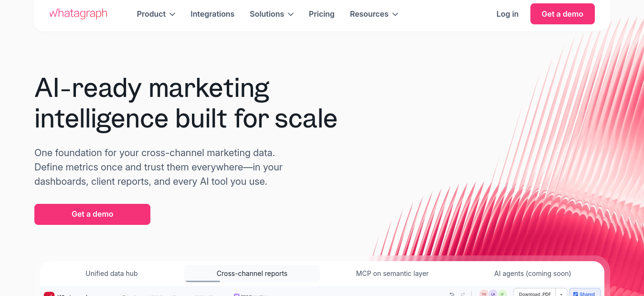Click the TW user avatar
The width and height of the screenshot is (644, 296).
pyautogui.click(x=484, y=294)
